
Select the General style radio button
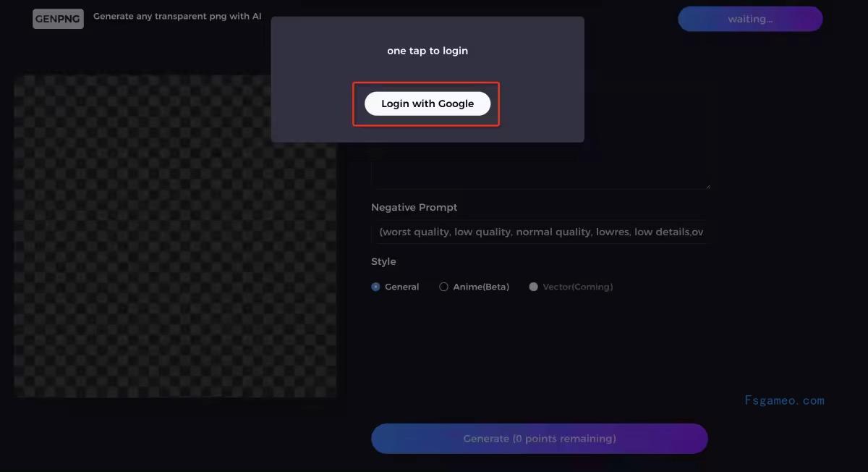[375, 287]
